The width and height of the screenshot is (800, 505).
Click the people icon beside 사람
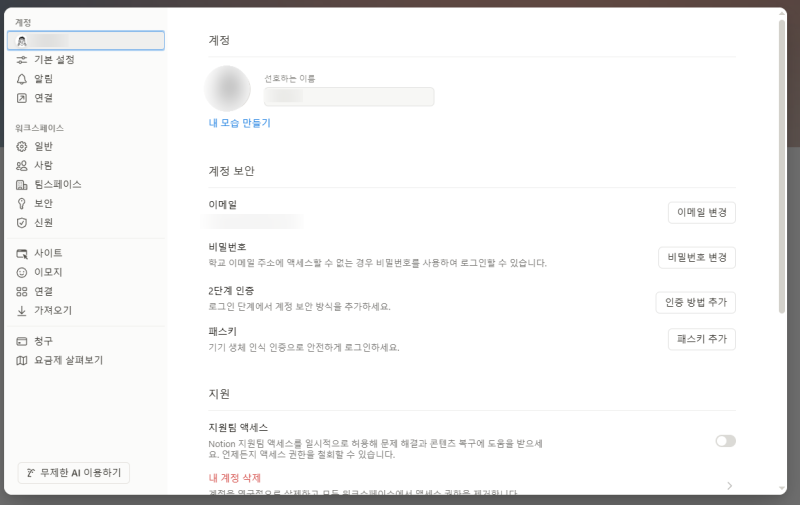[x=21, y=165]
